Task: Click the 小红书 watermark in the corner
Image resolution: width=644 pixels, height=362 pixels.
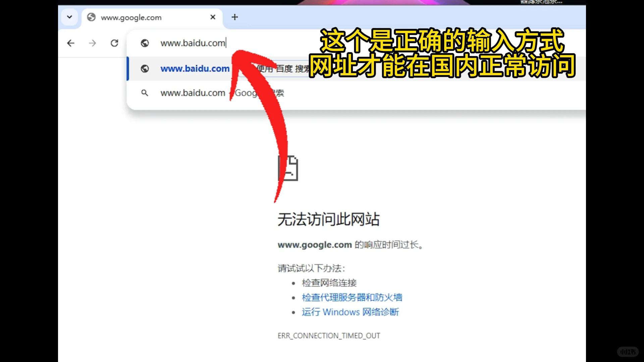Action: [628, 352]
